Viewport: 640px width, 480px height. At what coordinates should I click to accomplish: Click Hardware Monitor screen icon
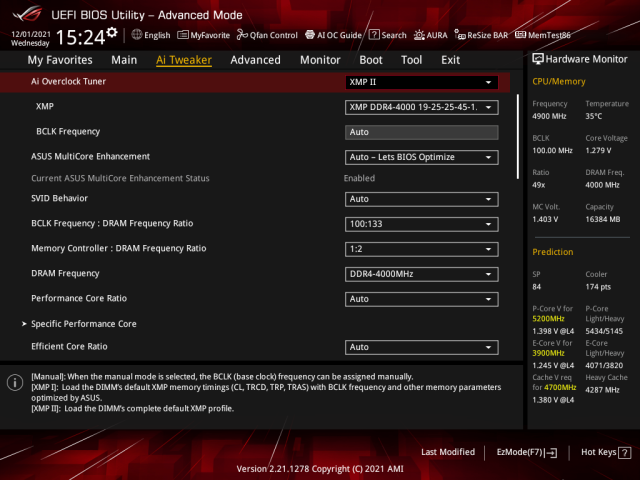(x=538, y=59)
